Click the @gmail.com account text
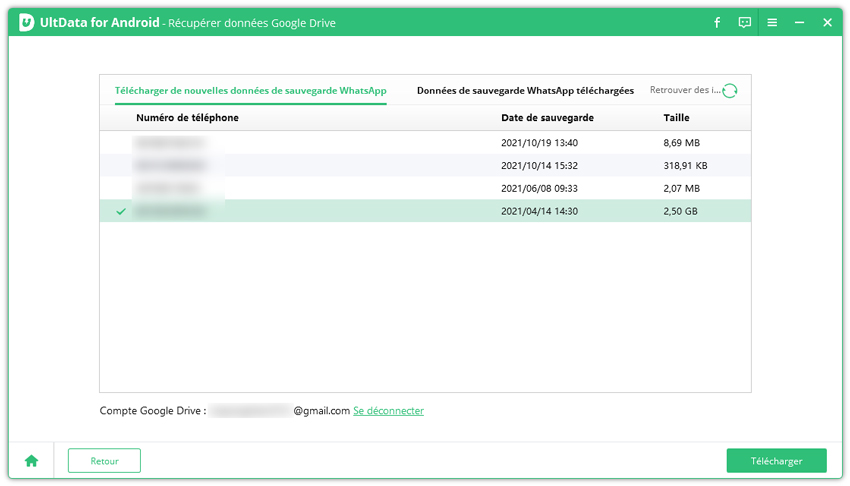The width and height of the screenshot is (850, 486). point(322,411)
